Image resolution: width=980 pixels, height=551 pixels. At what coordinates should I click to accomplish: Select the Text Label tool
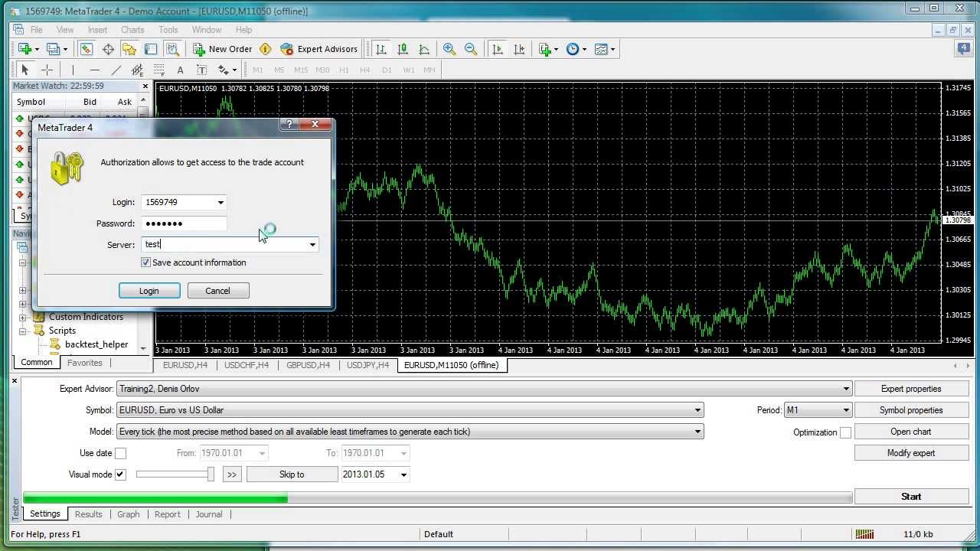(201, 70)
